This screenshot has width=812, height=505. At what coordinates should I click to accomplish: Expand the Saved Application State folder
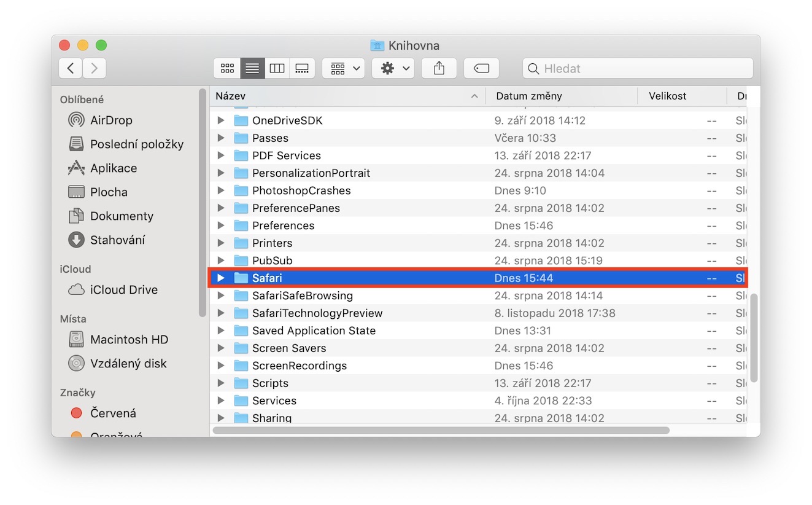(x=222, y=331)
